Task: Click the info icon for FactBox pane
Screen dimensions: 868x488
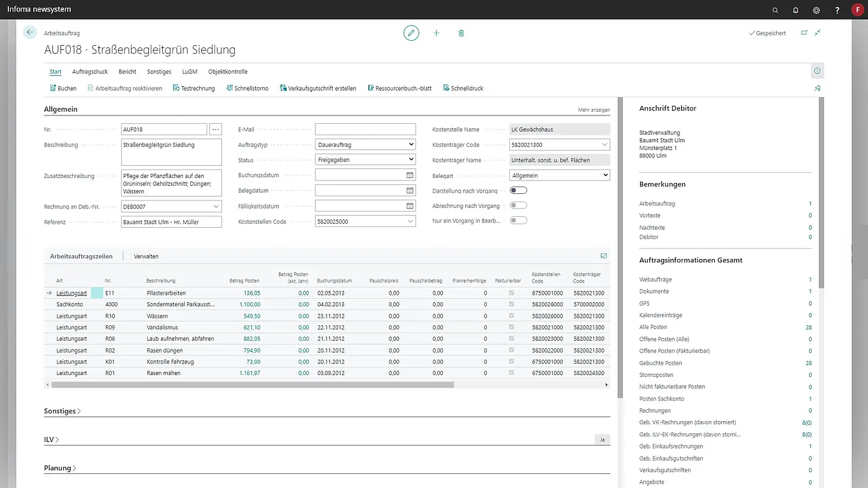Action: click(x=817, y=71)
